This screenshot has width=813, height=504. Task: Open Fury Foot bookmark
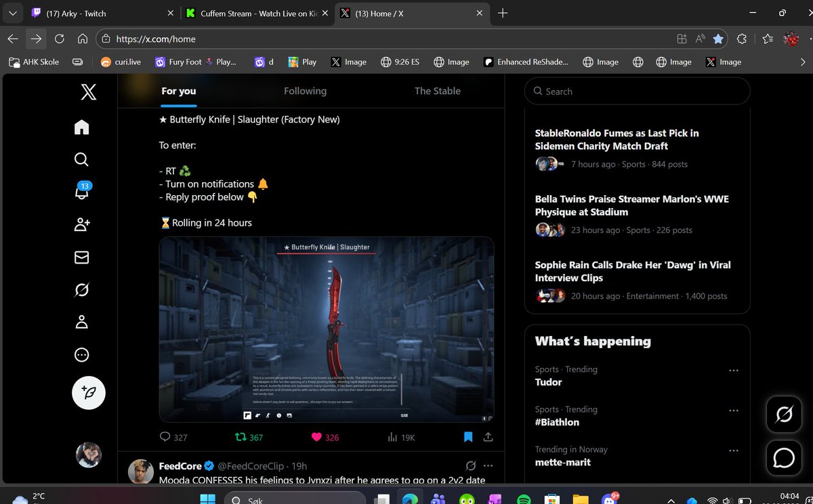point(195,62)
